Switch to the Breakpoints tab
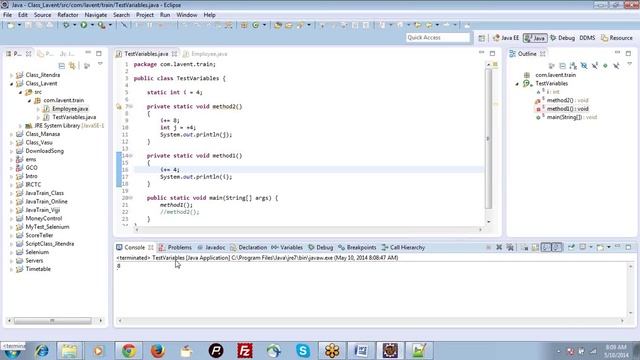This screenshot has height=360, width=640. tap(357, 247)
